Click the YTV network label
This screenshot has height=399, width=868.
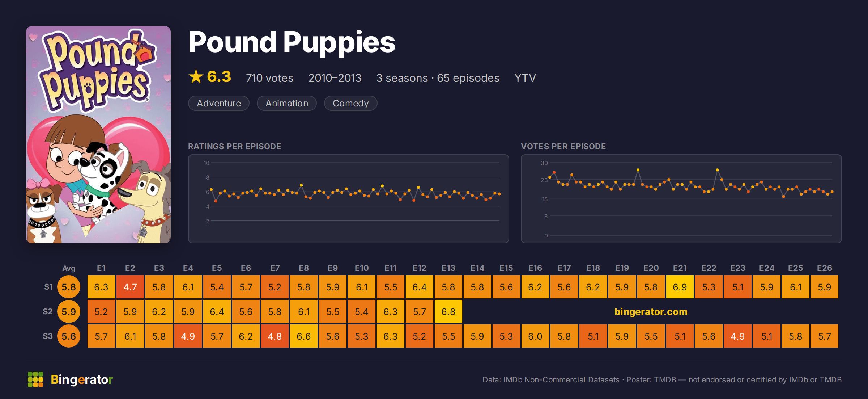point(525,78)
